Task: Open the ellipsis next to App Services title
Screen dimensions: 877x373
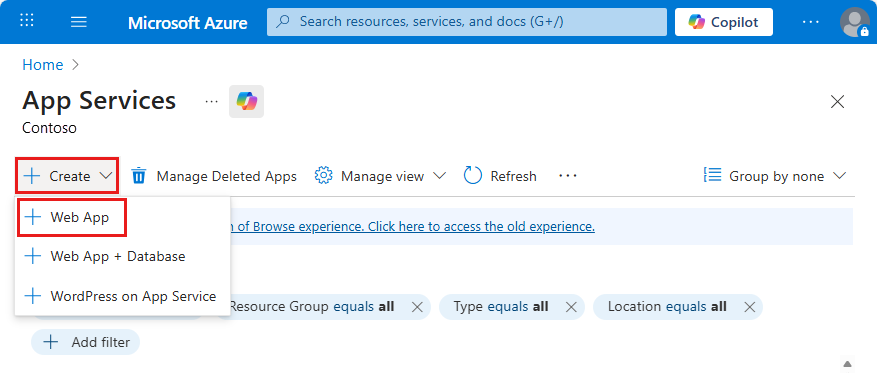Action: [211, 102]
